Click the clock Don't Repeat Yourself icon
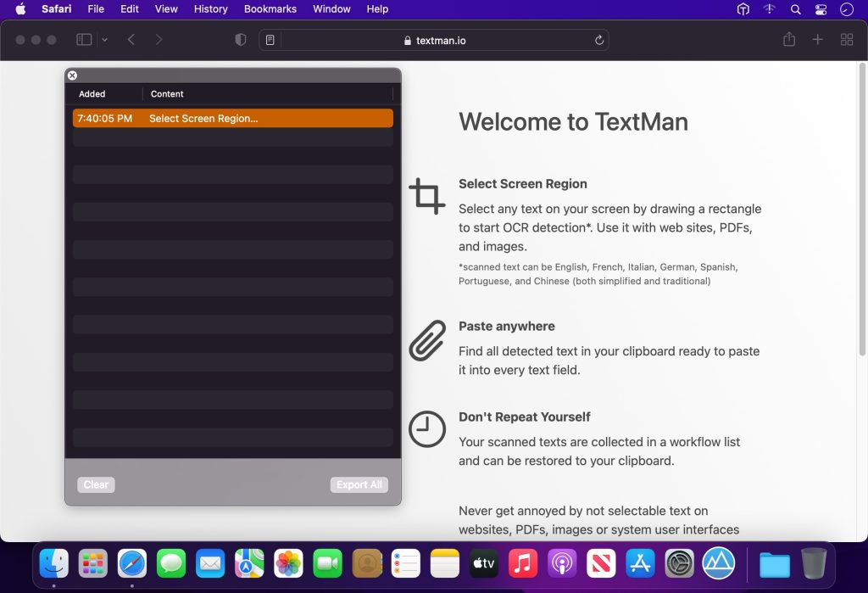Screen dimensions: 868x593 [427, 429]
